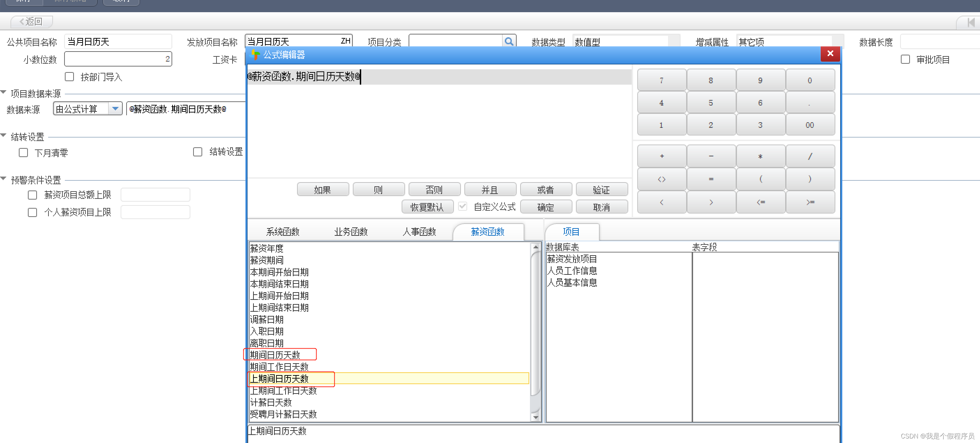Click the greater-than-or-equal >= key
Screen dimensions: 980x443
pos(810,202)
